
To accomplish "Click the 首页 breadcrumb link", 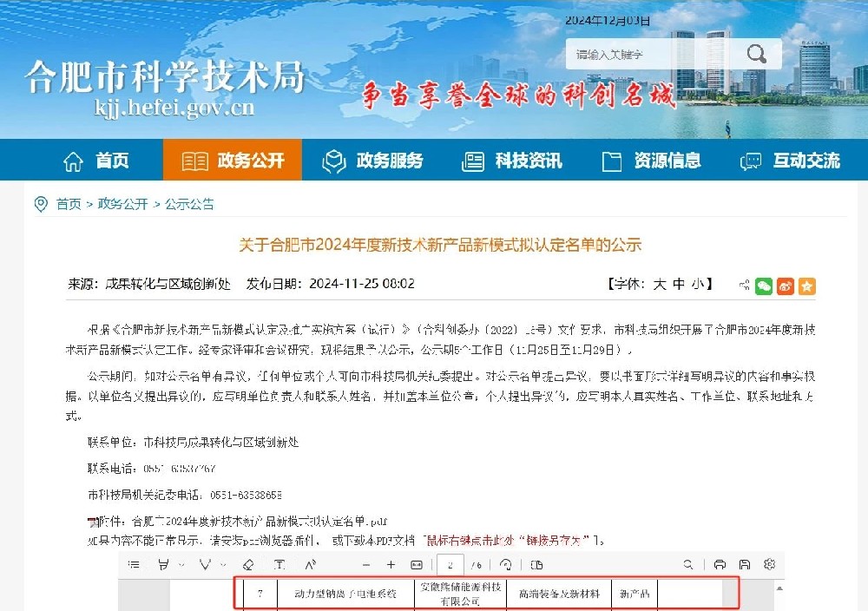I will (69, 204).
